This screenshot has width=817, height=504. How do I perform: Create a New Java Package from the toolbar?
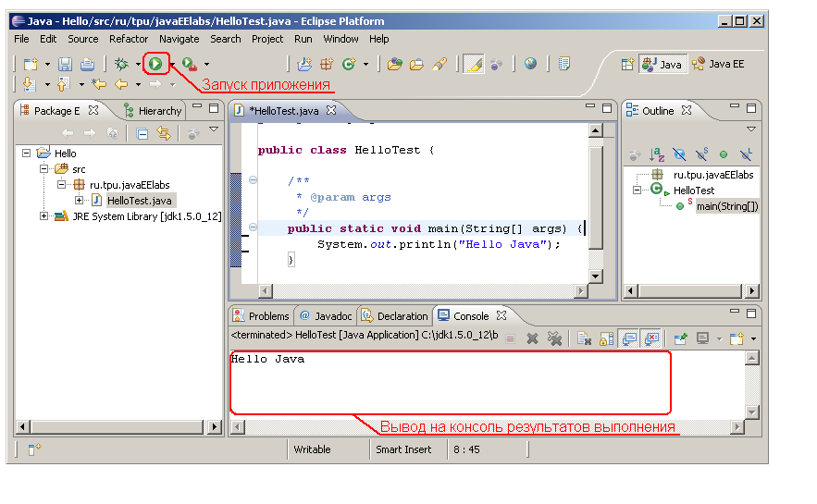[x=327, y=64]
